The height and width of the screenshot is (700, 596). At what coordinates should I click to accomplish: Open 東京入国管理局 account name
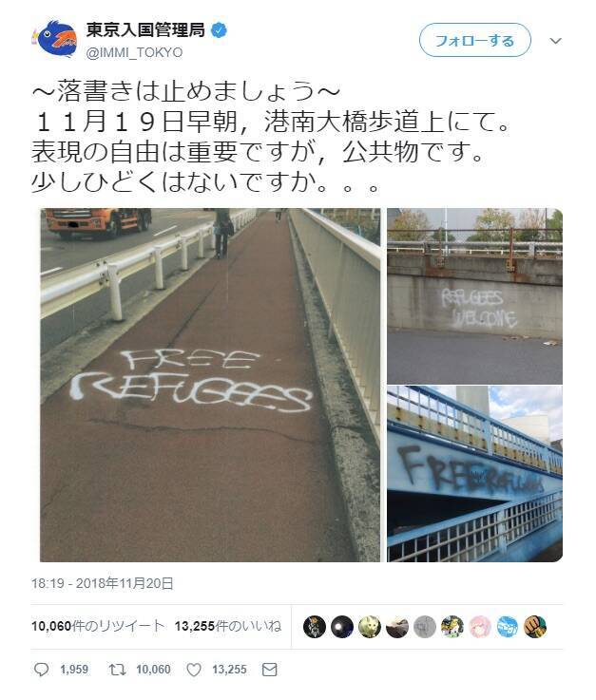(x=145, y=30)
